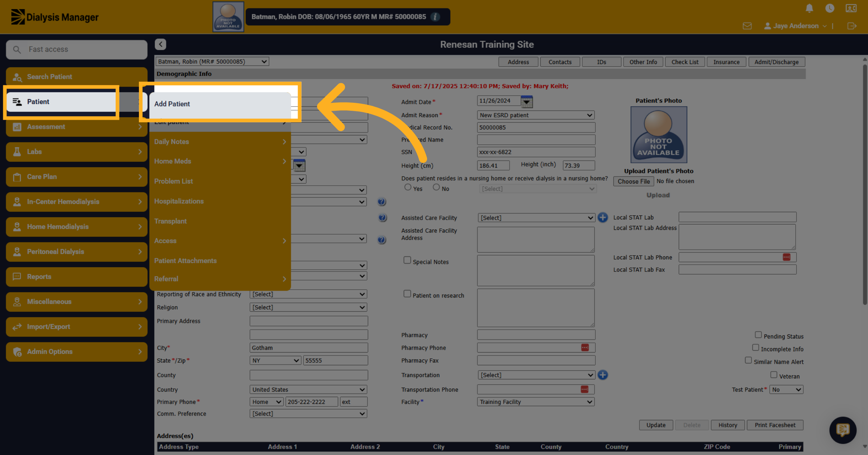Open the Jaye Anderson user menu
Viewport: 868px width, 455px height.
(x=795, y=26)
